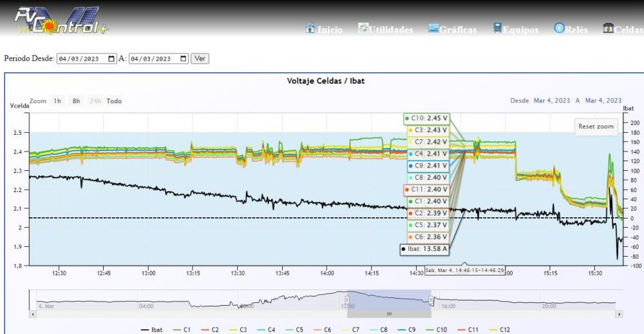
Task: Click the 04:00 label in navigator
Action: [146, 306]
